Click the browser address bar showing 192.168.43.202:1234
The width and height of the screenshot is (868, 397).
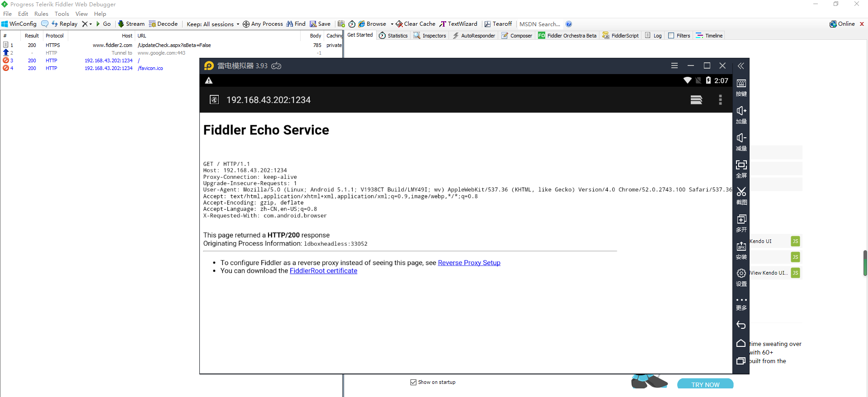[x=269, y=100]
